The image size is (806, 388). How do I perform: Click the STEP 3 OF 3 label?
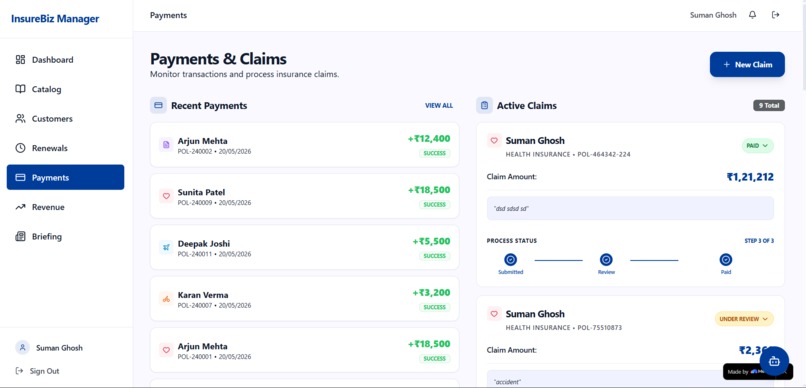point(759,241)
